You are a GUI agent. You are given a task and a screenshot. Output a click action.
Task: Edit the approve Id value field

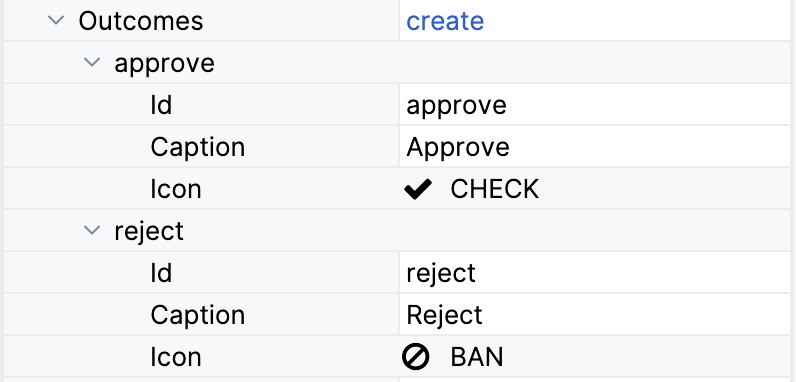coord(594,105)
